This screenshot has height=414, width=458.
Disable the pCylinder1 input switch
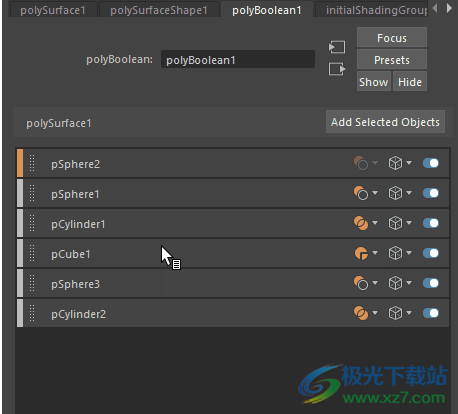point(431,223)
